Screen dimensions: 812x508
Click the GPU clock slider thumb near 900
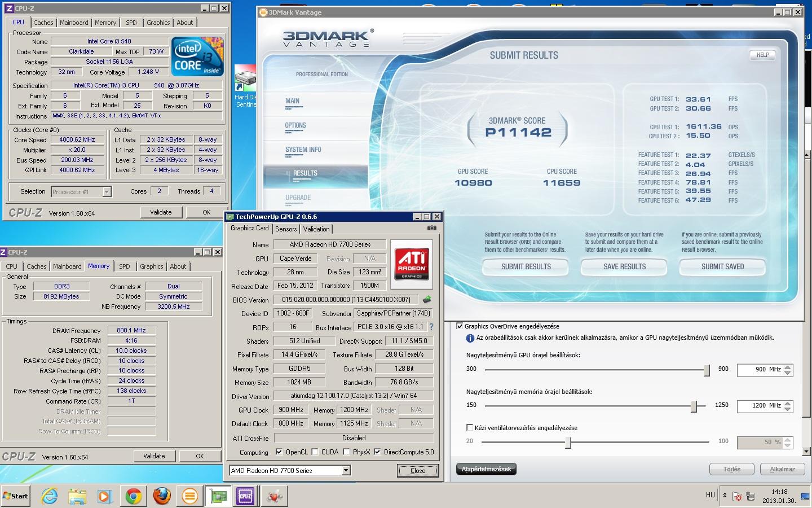click(707, 370)
